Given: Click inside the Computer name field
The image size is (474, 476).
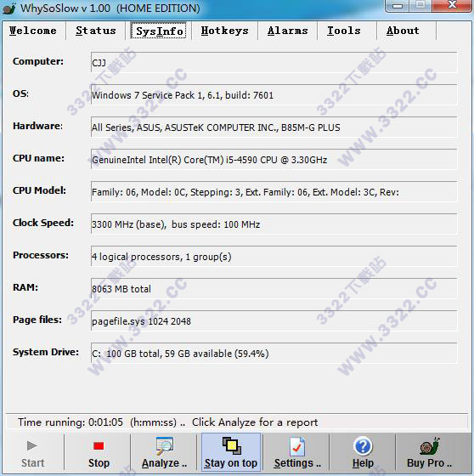Looking at the screenshot, I should tap(274, 63).
